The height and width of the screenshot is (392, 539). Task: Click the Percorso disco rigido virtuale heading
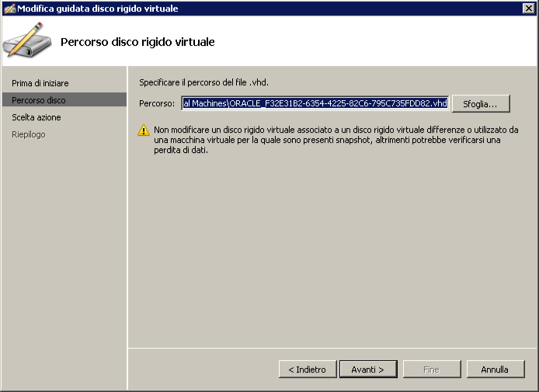(x=137, y=42)
